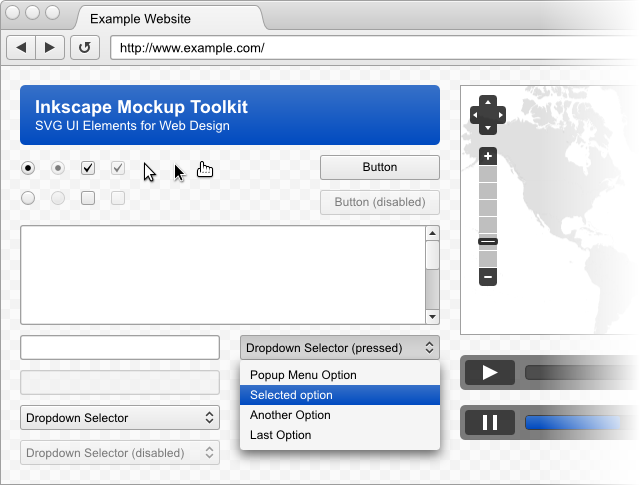The width and height of the screenshot is (640, 485).
Task: Select the checked disabled radio button
Action: point(58,168)
